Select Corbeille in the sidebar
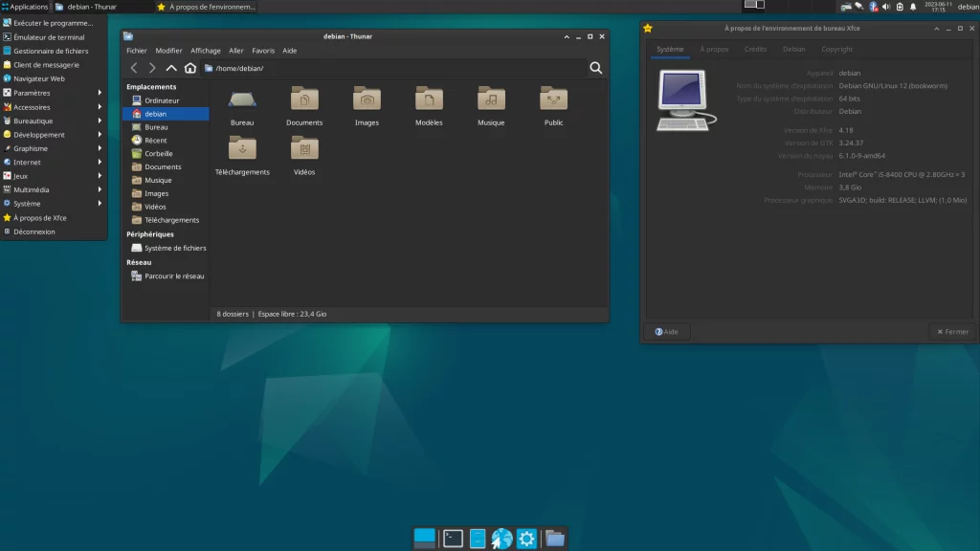The image size is (980, 551). [158, 153]
